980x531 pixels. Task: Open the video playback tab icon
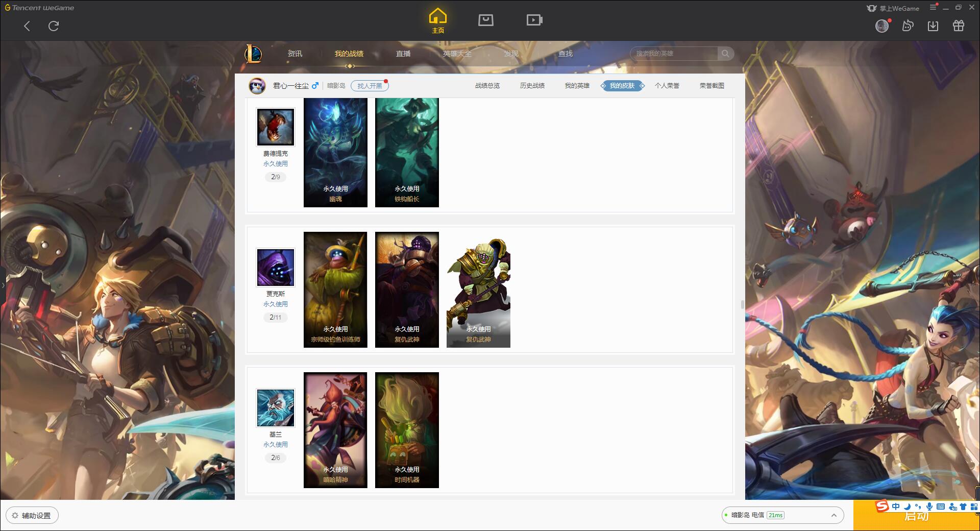[534, 20]
